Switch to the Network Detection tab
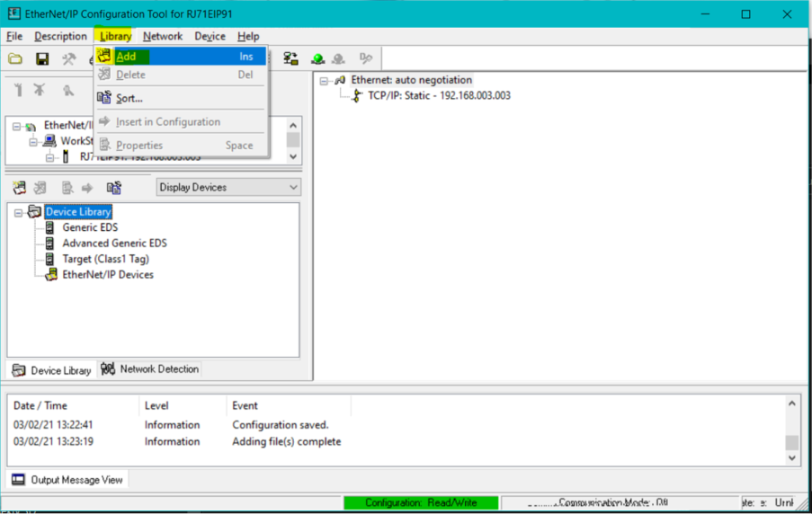The width and height of the screenshot is (812, 514). coord(149,369)
